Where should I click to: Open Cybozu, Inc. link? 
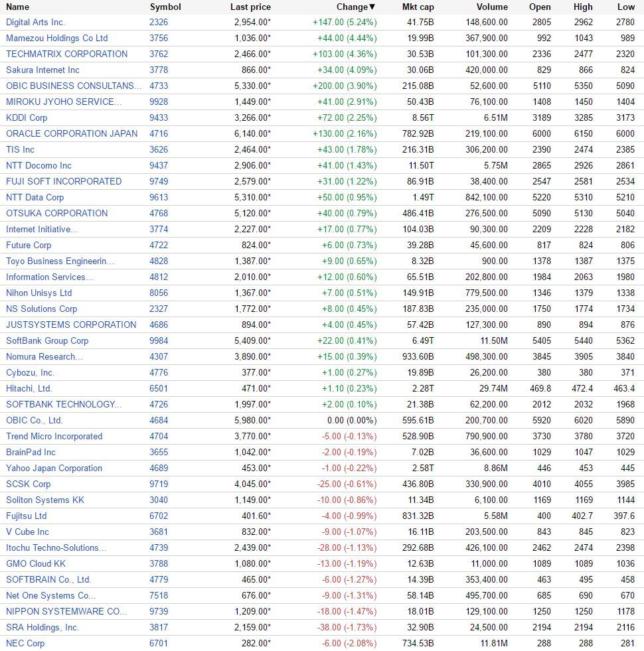tap(31, 372)
